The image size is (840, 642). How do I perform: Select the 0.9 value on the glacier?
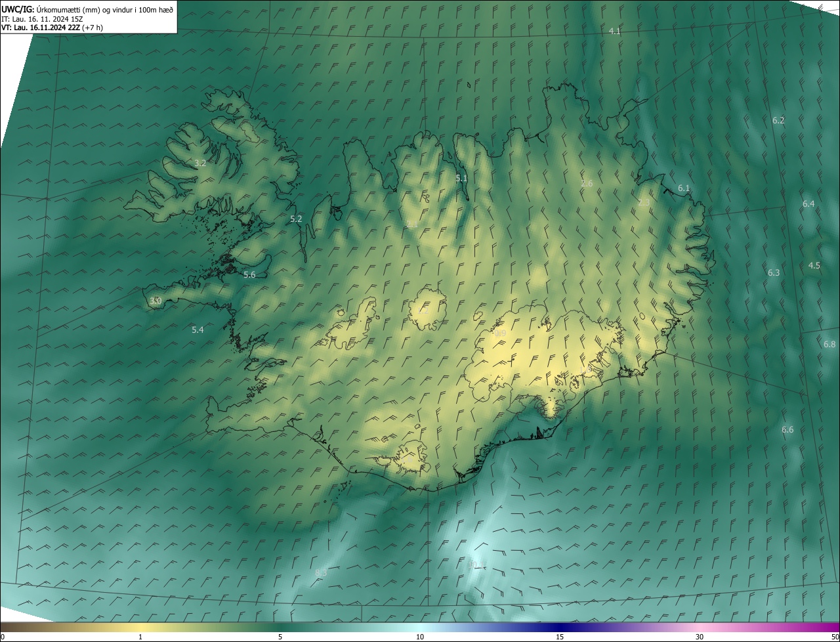pyautogui.click(x=500, y=333)
